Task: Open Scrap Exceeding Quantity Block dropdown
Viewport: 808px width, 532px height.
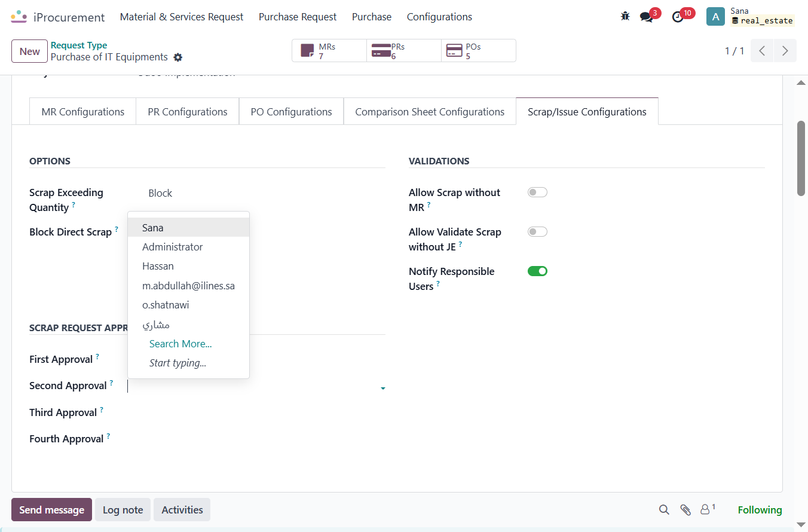Action: (x=257, y=193)
